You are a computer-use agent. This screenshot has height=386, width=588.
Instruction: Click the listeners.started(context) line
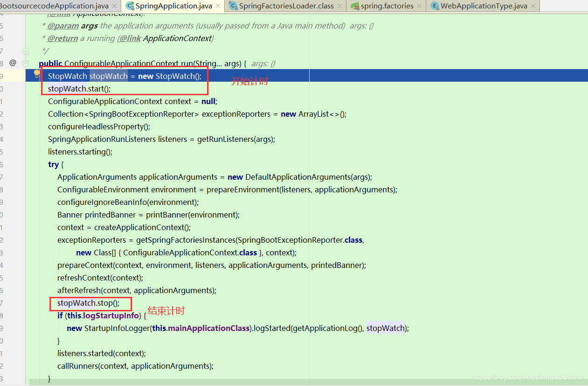click(102, 353)
